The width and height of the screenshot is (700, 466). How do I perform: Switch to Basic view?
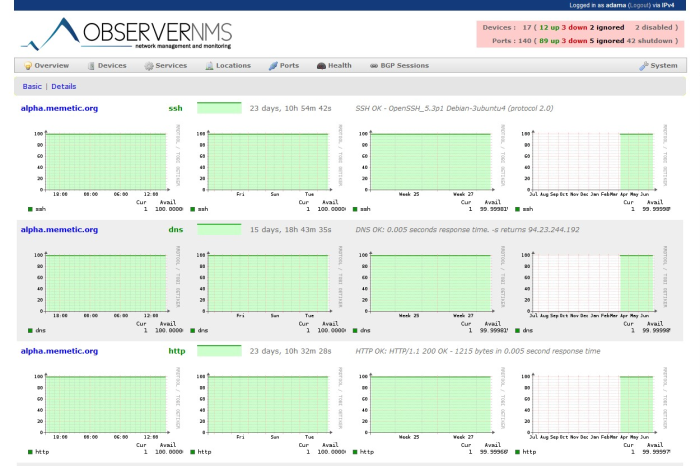32,87
